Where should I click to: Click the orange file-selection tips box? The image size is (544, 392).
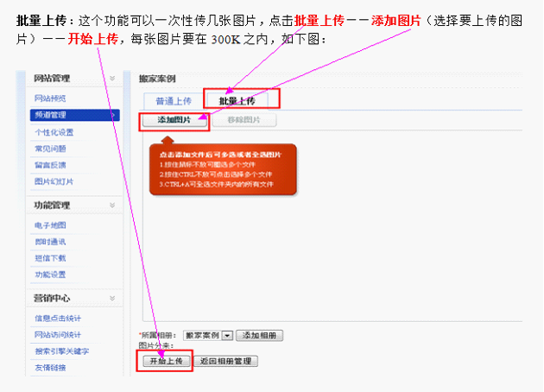(222, 169)
